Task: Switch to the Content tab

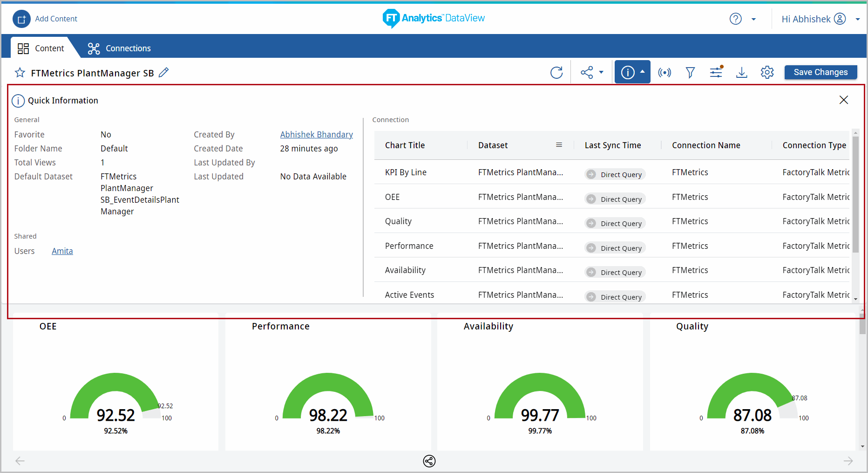Action: coord(41,48)
